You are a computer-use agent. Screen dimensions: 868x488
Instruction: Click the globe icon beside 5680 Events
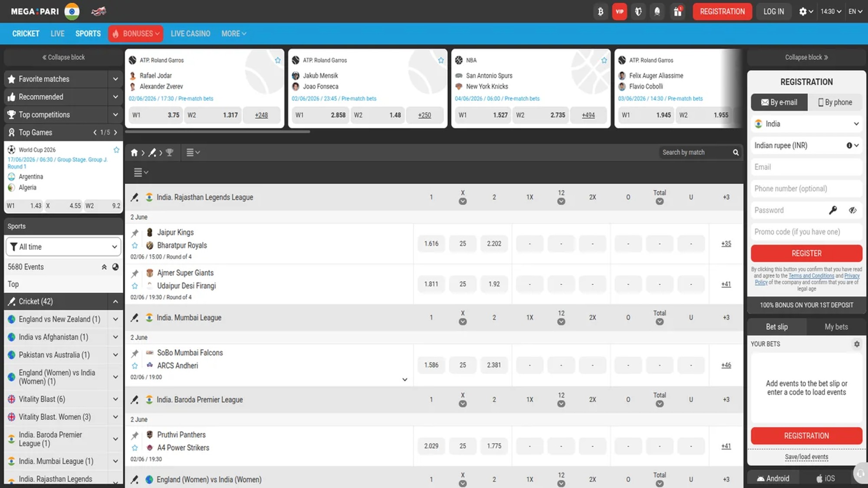(x=115, y=267)
